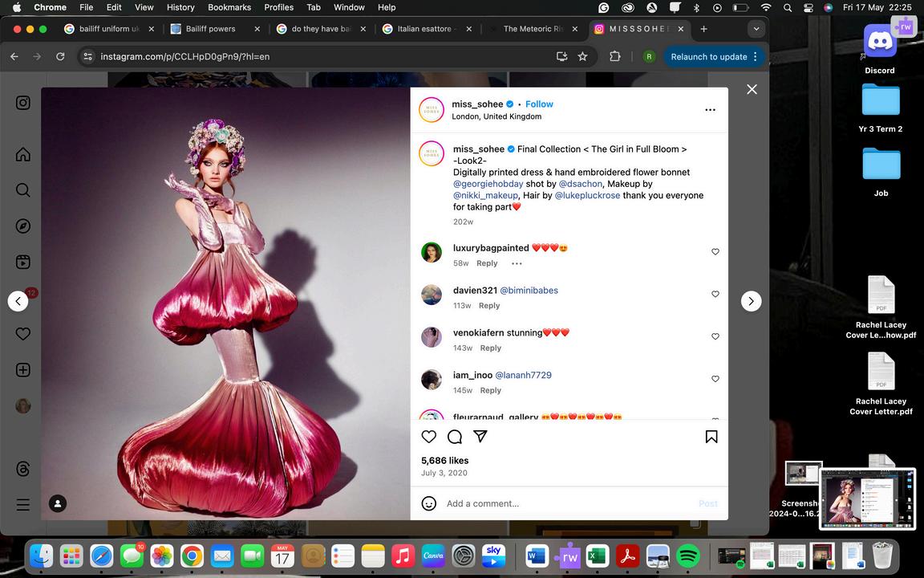The image size is (924, 578).
Task: Open the @lukepluckrose mention link
Action: click(587, 195)
